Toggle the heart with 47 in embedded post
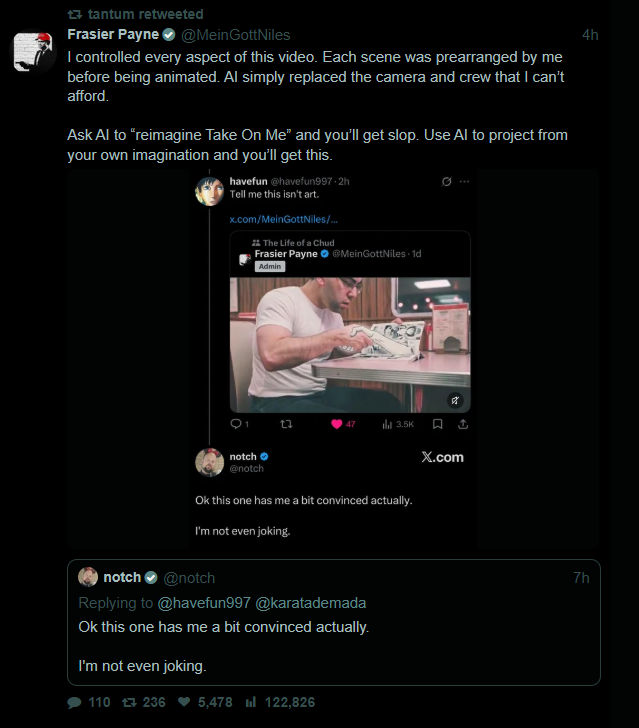Screen dimensions: 639x728 [x=337, y=424]
